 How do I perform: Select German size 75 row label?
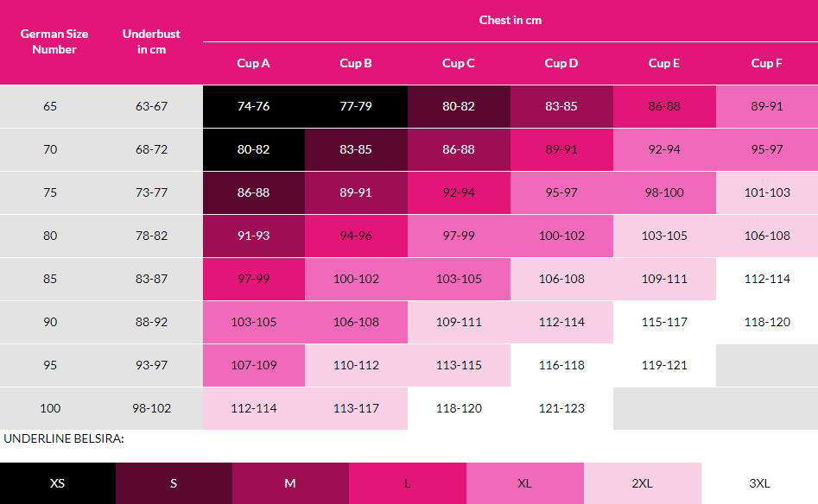point(50,192)
